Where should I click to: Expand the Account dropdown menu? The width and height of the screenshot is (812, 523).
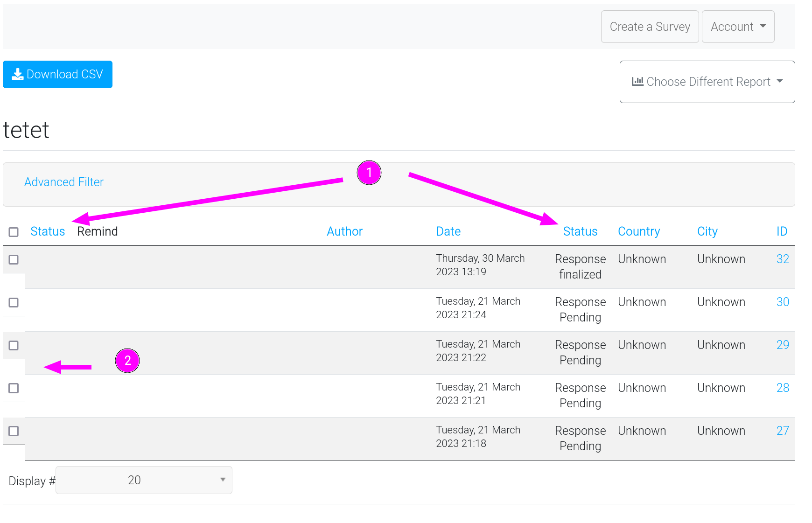point(737,27)
